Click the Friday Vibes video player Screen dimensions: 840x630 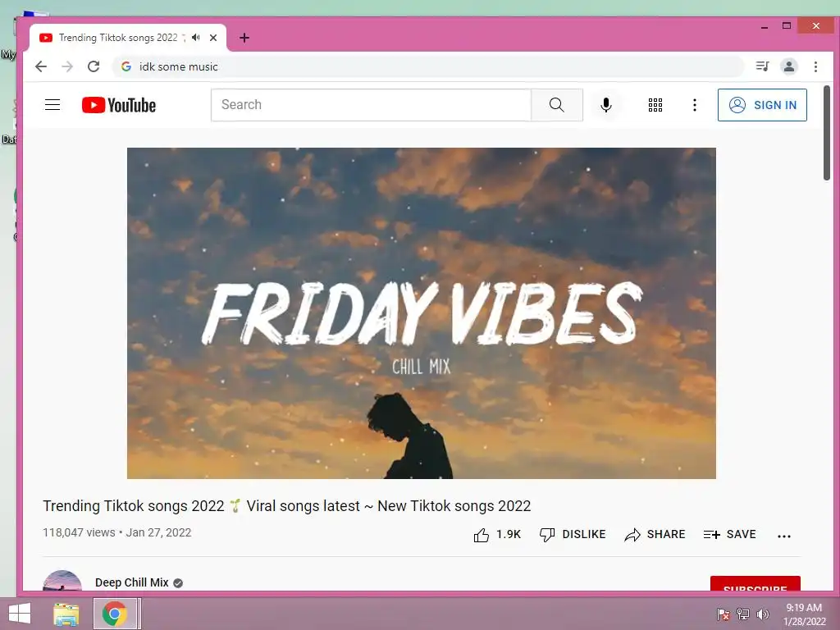[x=421, y=313]
